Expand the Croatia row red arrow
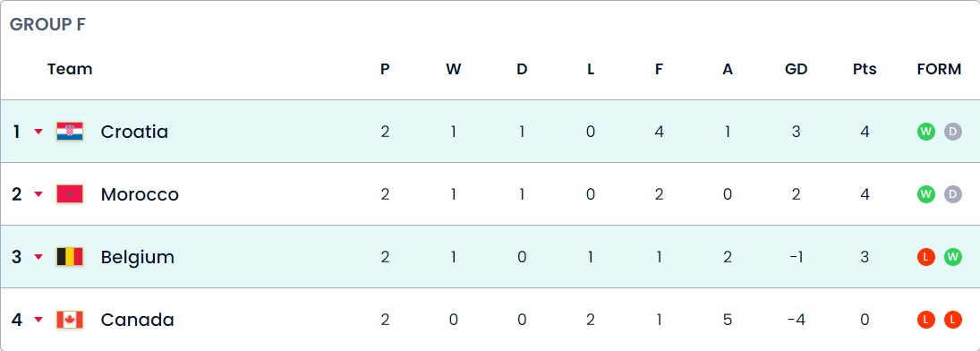 pyautogui.click(x=38, y=132)
